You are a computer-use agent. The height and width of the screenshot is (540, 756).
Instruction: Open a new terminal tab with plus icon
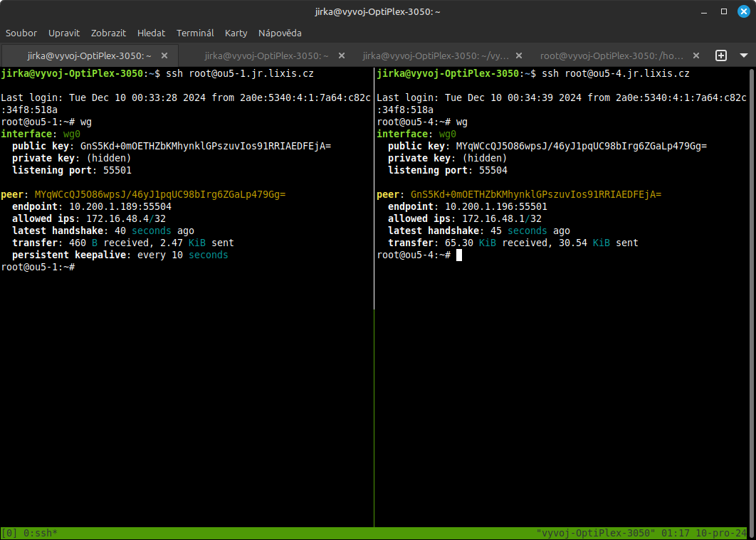720,55
